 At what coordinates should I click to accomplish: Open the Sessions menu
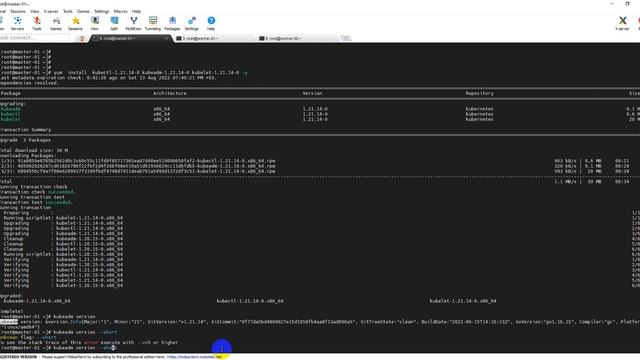click(18, 11)
